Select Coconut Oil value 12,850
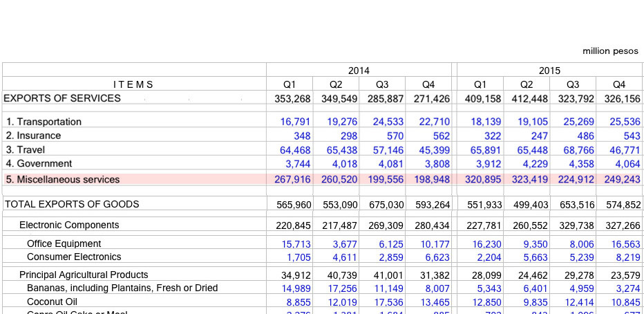Image resolution: width=644 pixels, height=314 pixels. [486, 302]
